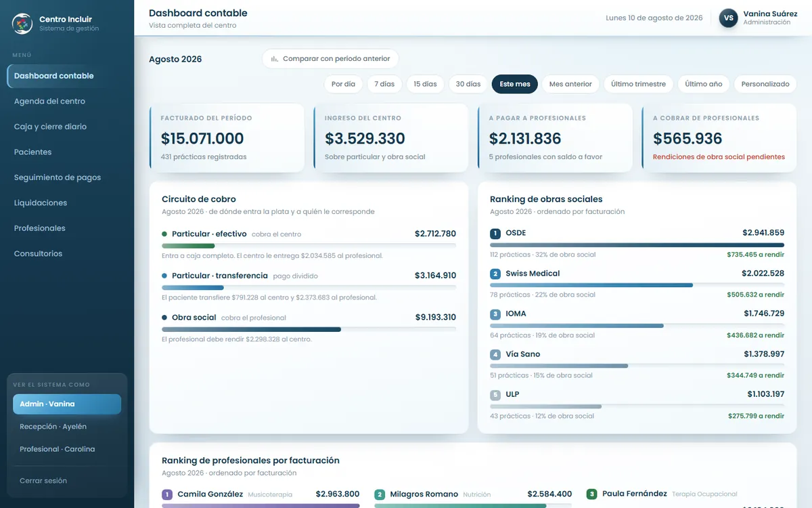Click the OSDE billing progress bar

coord(637,245)
